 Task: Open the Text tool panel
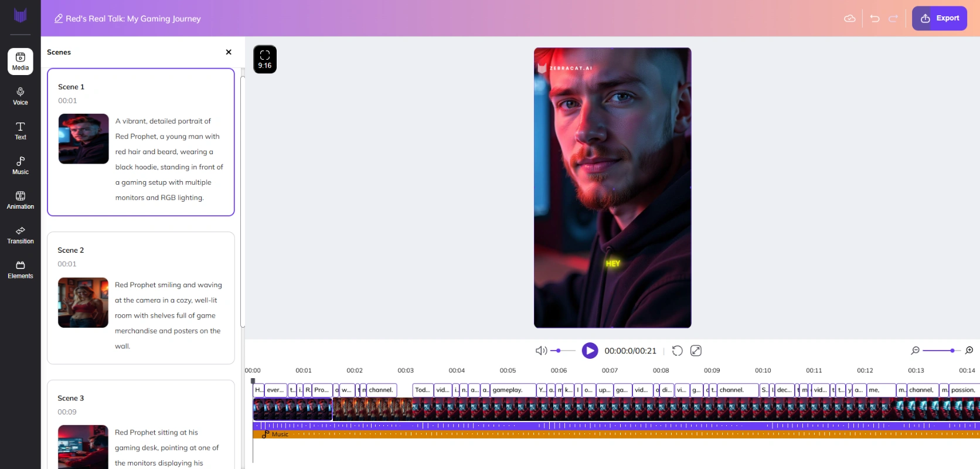[x=21, y=131]
